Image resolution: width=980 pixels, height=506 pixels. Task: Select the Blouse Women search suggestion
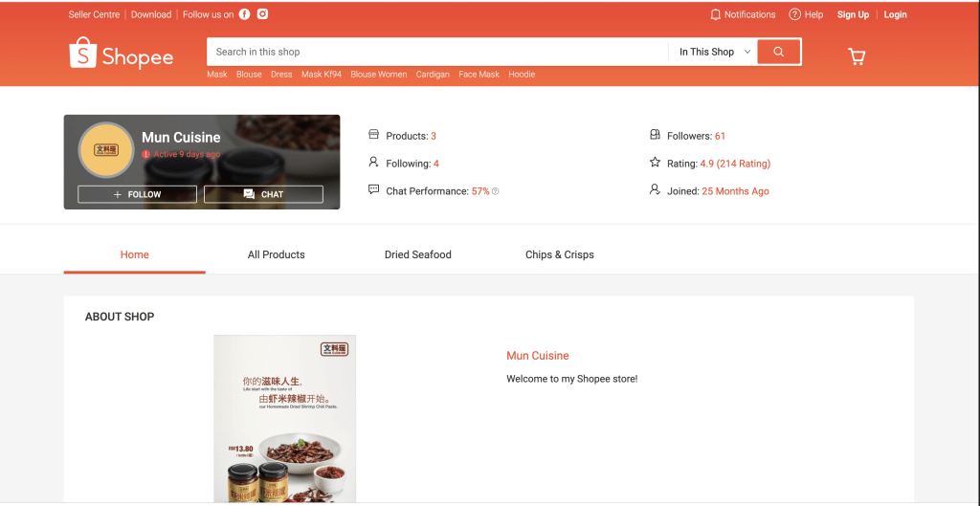379,75
